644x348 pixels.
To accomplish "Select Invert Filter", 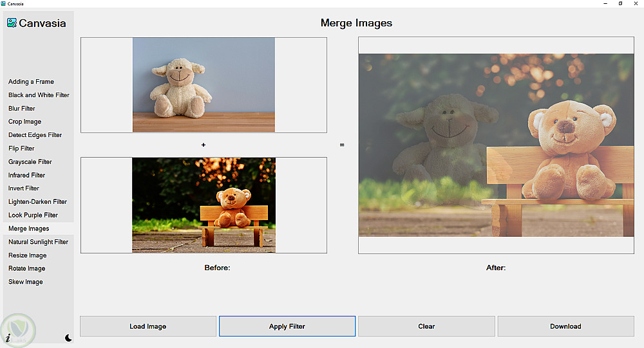I will tap(24, 188).
